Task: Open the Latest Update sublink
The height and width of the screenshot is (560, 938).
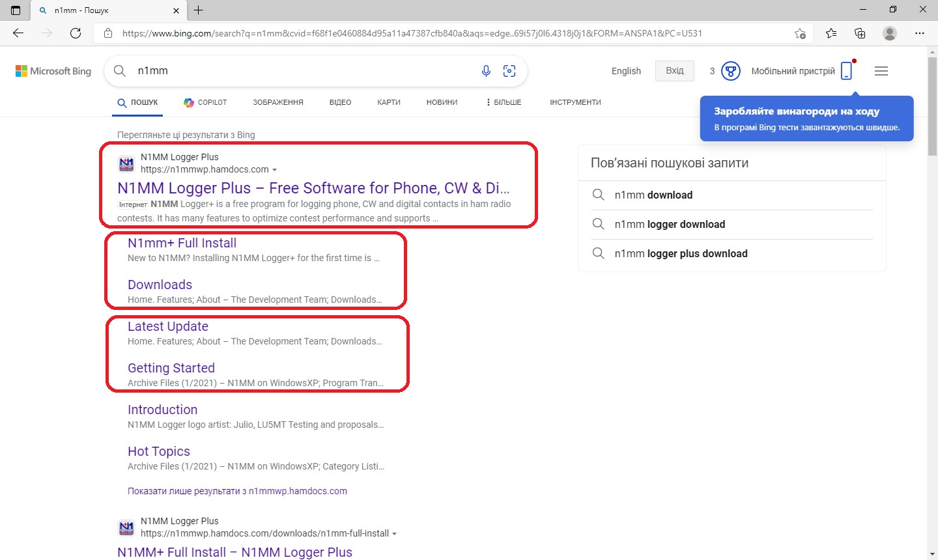Action: (168, 326)
